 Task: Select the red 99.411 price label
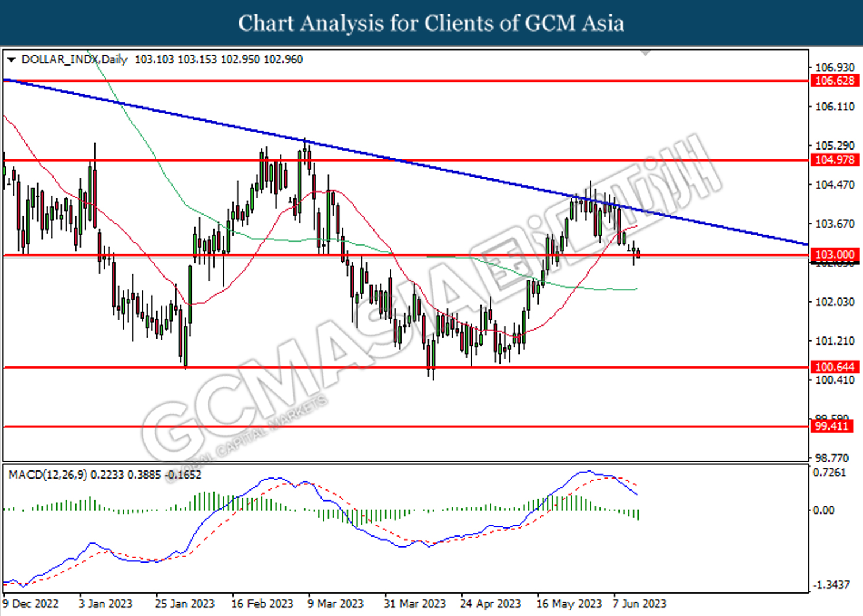coord(832,426)
